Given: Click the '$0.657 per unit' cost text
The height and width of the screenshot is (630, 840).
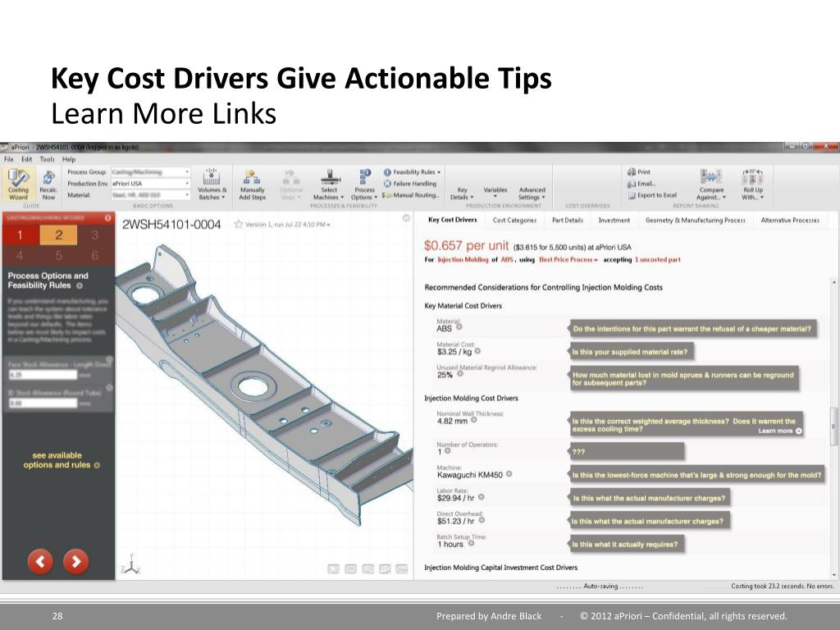Looking at the screenshot, I should pyautogui.click(x=466, y=246).
